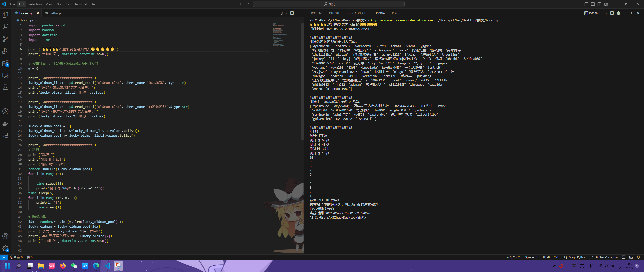Change indentation Spaces: 4
This screenshot has width=644, height=272.
point(531,257)
